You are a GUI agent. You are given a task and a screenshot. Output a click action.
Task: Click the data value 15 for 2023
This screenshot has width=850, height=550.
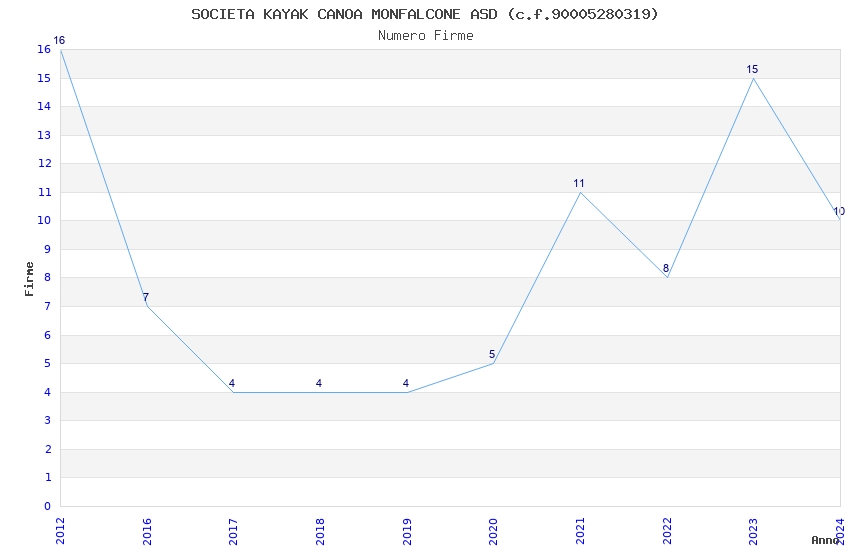pos(752,69)
